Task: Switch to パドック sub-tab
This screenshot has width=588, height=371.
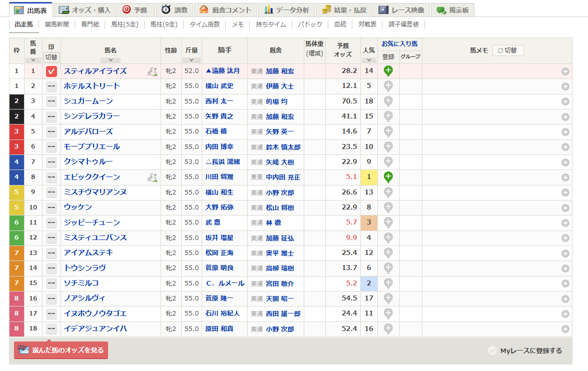Action: pyautogui.click(x=310, y=24)
